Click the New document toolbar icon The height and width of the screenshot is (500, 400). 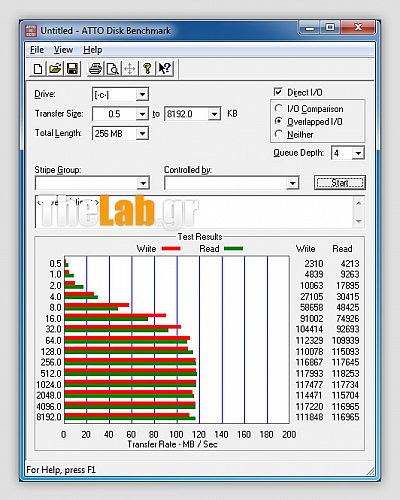pyautogui.click(x=38, y=69)
